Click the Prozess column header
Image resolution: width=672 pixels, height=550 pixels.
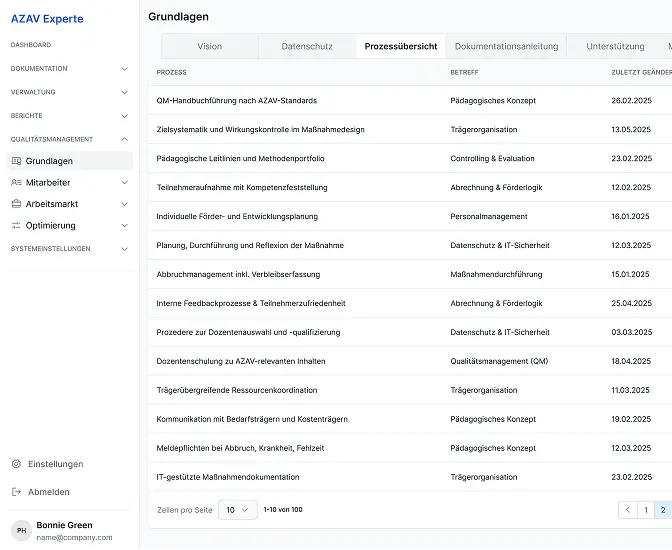click(171, 72)
